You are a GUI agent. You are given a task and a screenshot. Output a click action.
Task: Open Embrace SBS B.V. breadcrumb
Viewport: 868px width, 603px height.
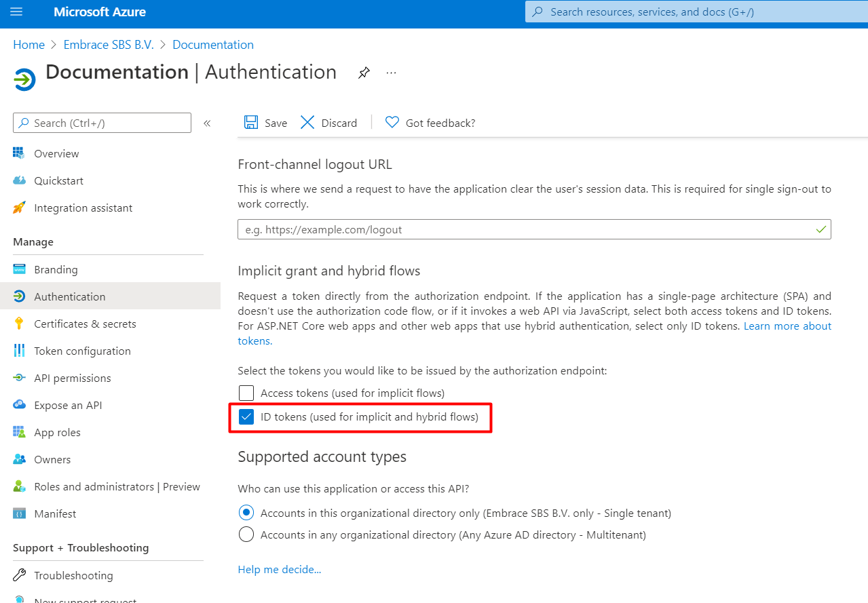[109, 45]
